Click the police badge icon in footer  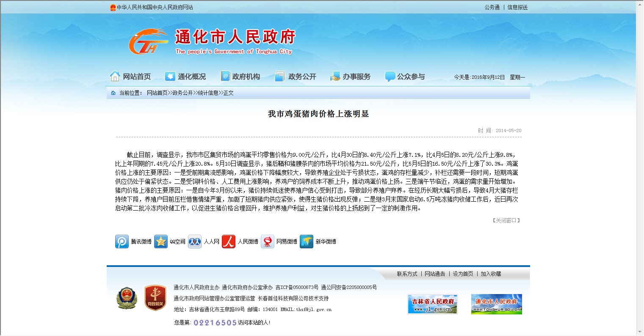127,298
